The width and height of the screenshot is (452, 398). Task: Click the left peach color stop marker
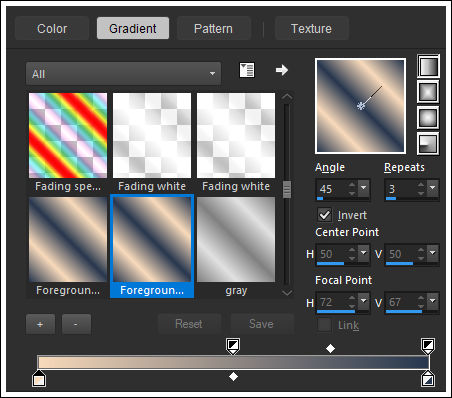pyautogui.click(x=39, y=379)
